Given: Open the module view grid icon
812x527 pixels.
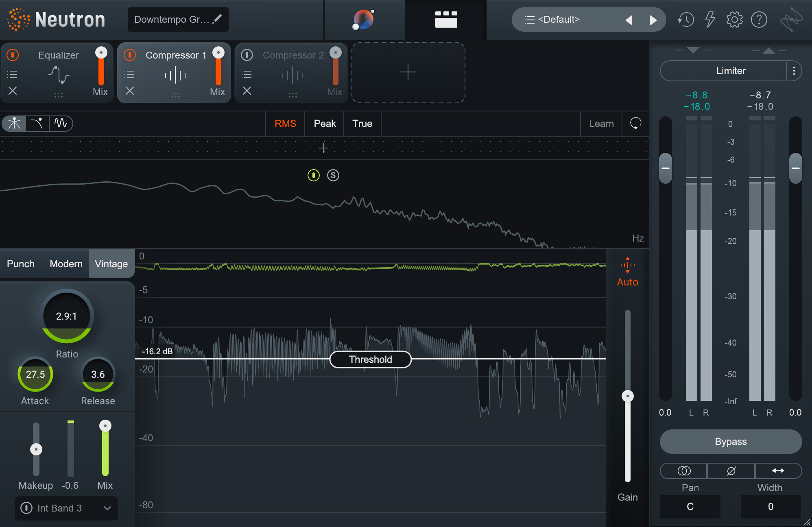Looking at the screenshot, I should click(x=446, y=20).
